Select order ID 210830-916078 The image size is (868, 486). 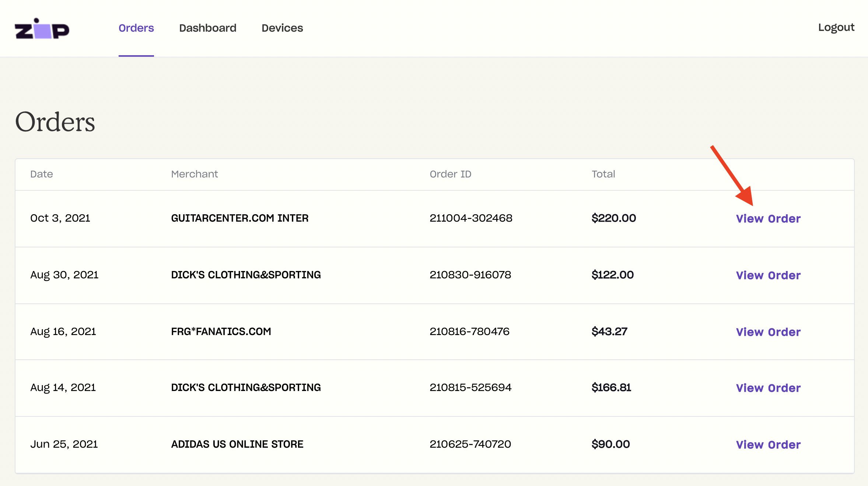(x=470, y=275)
